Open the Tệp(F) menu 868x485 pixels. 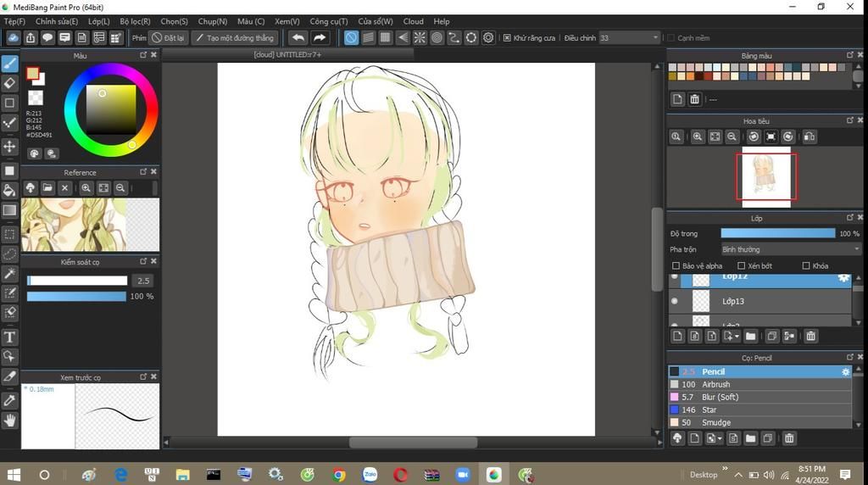(14, 21)
